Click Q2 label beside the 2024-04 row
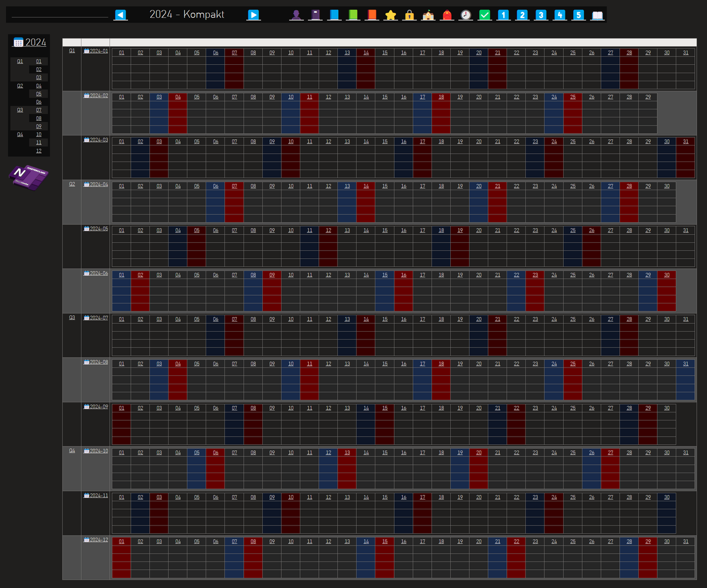The width and height of the screenshot is (707, 588). 72,184
